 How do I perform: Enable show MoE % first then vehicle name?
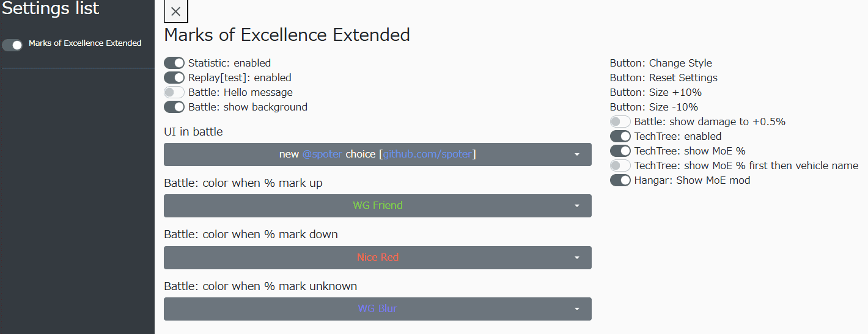tap(620, 165)
